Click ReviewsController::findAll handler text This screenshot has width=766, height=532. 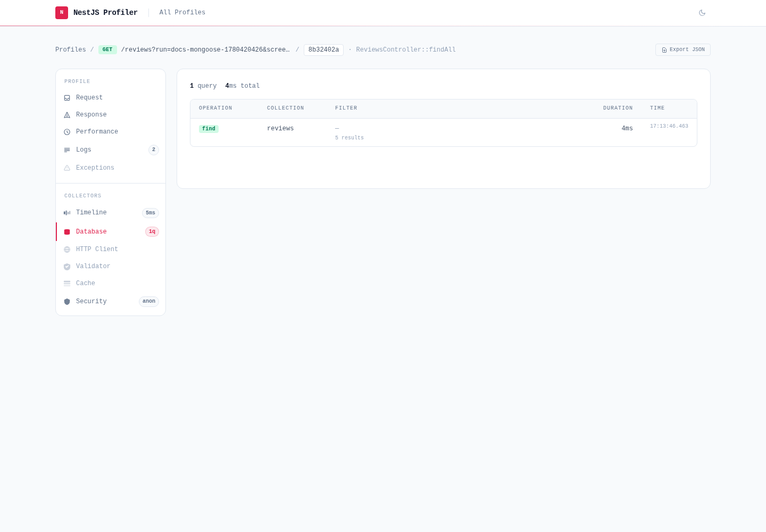coord(406,50)
